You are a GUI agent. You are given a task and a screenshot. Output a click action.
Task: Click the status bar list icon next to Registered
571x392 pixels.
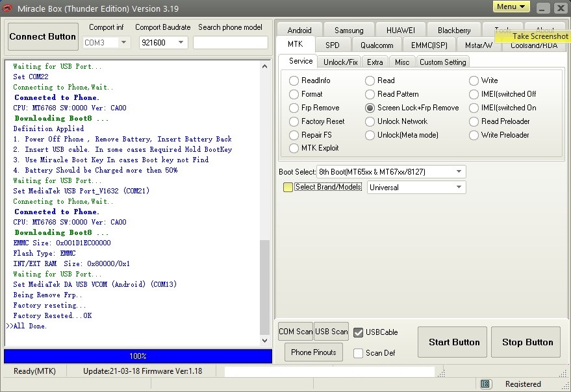point(485,384)
